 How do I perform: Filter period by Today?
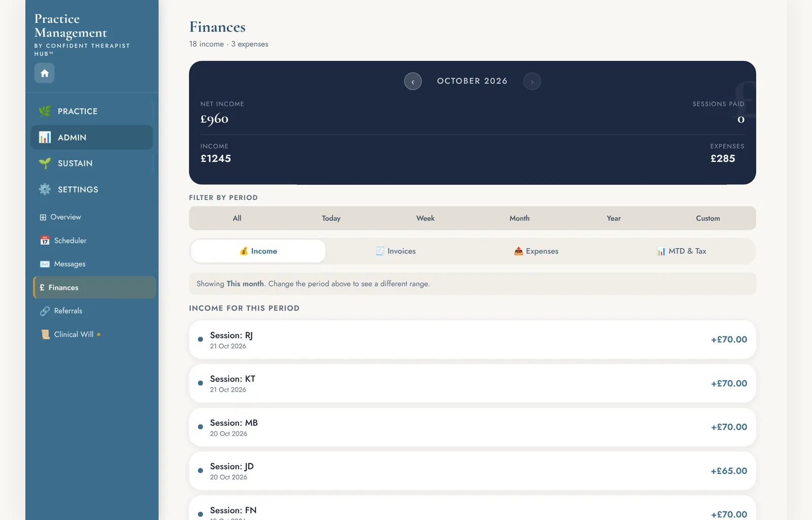pos(331,218)
